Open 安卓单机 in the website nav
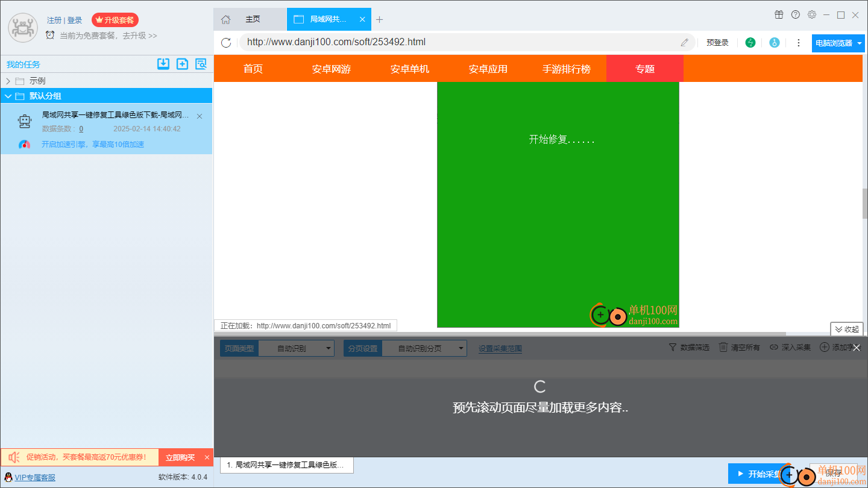 pos(410,69)
